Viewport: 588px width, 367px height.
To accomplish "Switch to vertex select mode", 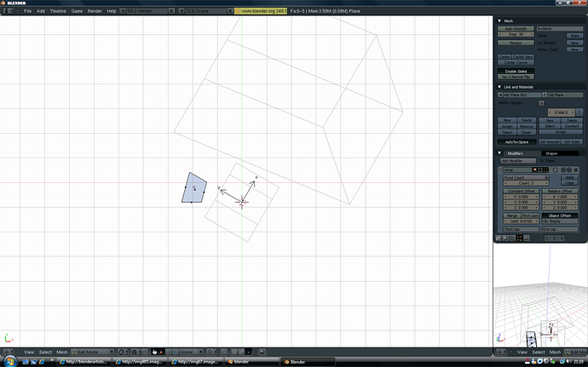I will 233,352.
